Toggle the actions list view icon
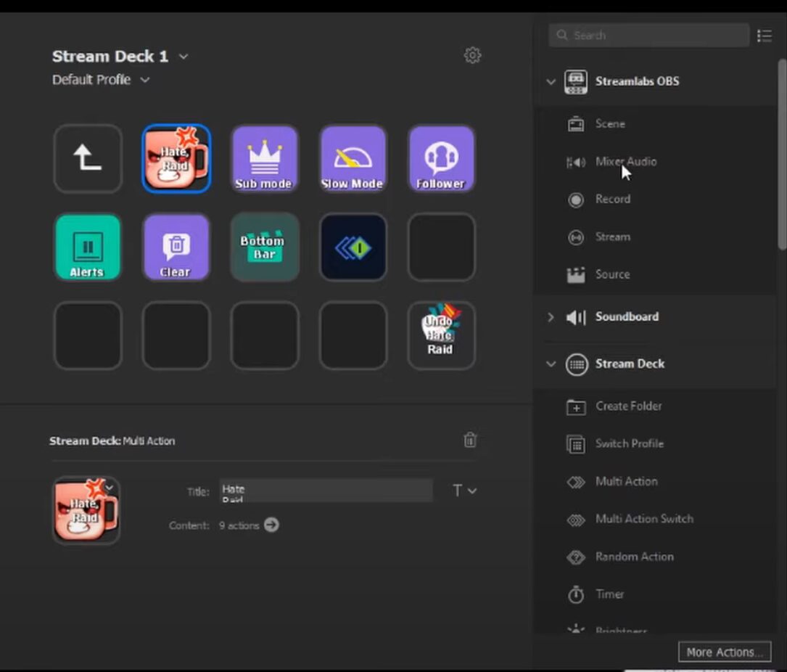This screenshot has height=672, width=787. [x=765, y=36]
